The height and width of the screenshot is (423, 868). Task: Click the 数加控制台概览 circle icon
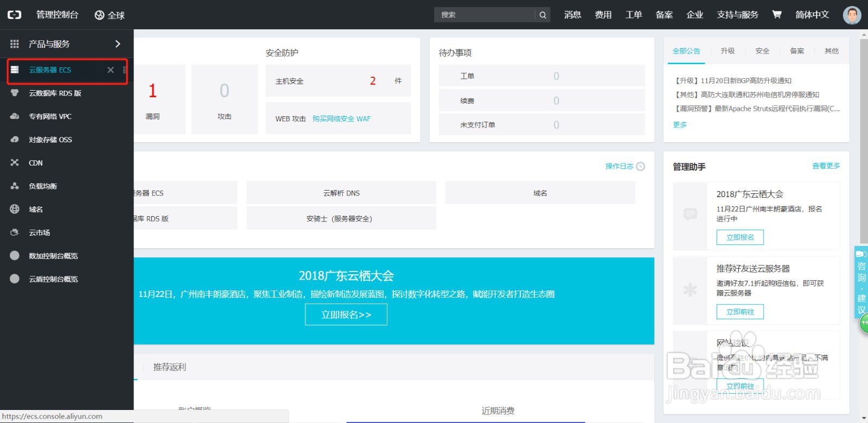15,255
